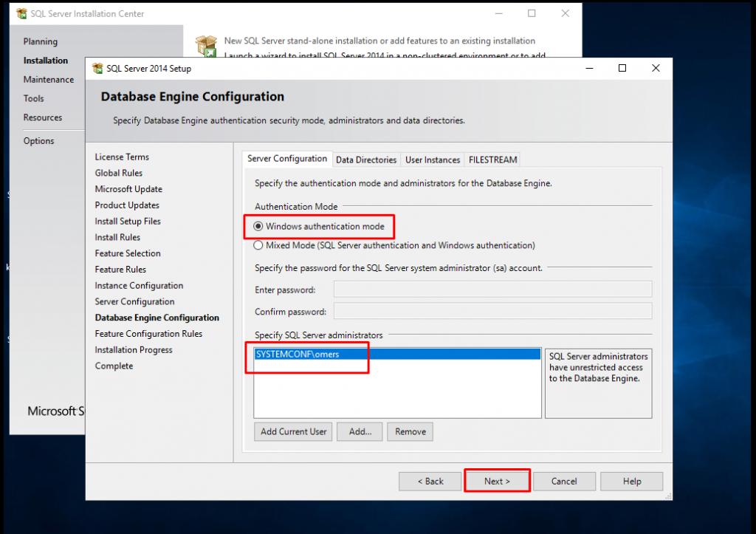This screenshot has height=534, width=756.
Task: View the User Instances tab
Action: [431, 159]
